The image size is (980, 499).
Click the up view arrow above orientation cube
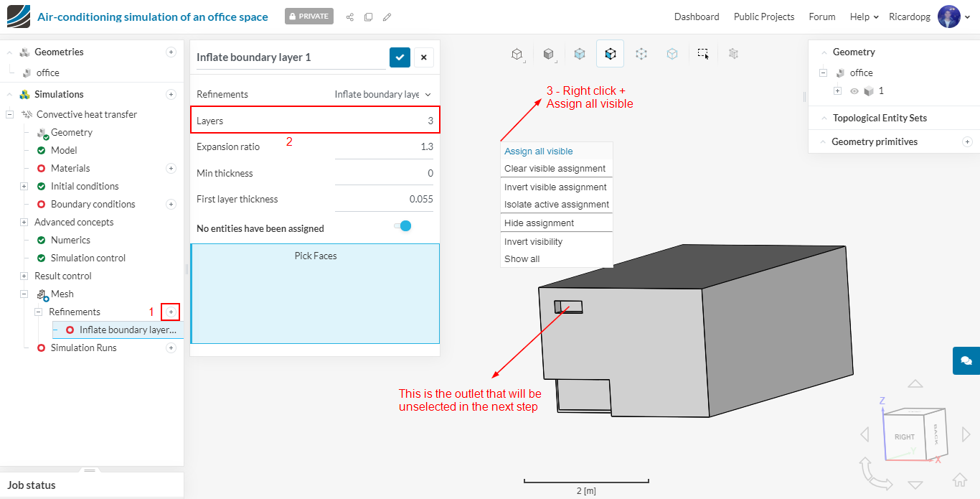[x=915, y=383]
